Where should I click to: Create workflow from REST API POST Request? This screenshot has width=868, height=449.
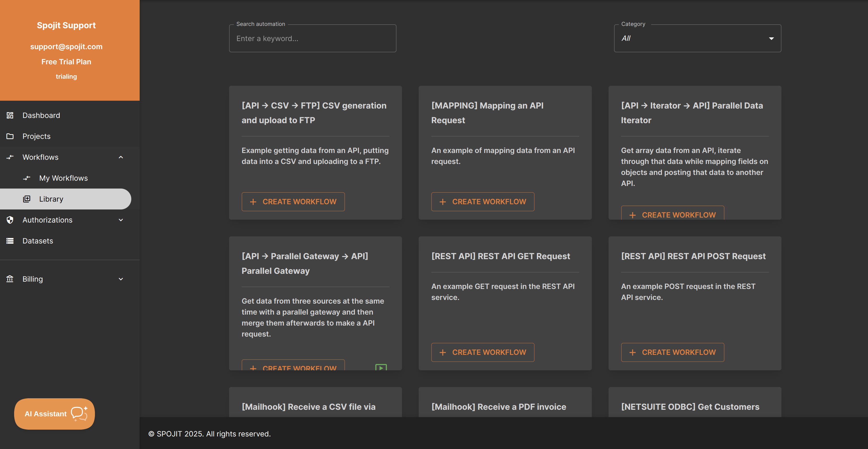pos(673,352)
